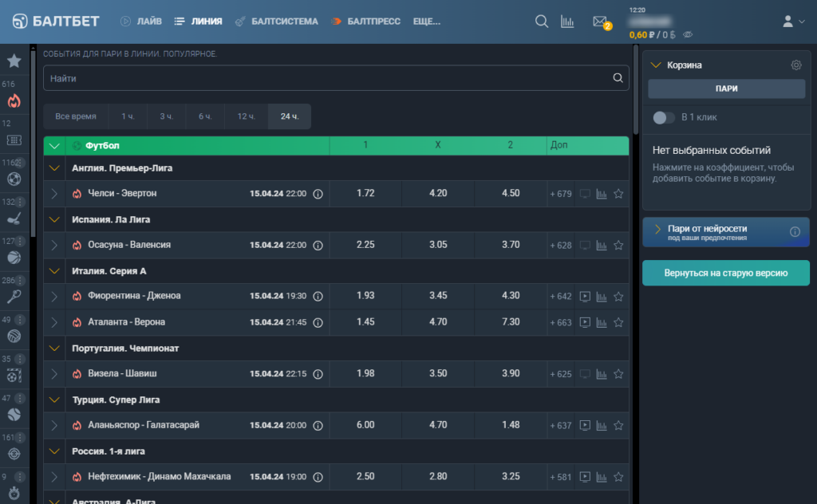
Task: Collapse Турция. Супер Лига group
Action: pyautogui.click(x=54, y=400)
